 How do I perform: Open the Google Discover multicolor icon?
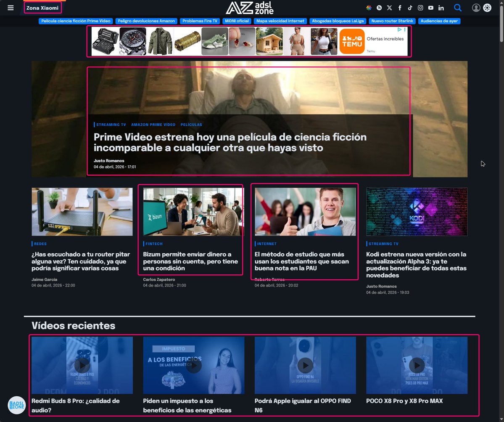(369, 8)
